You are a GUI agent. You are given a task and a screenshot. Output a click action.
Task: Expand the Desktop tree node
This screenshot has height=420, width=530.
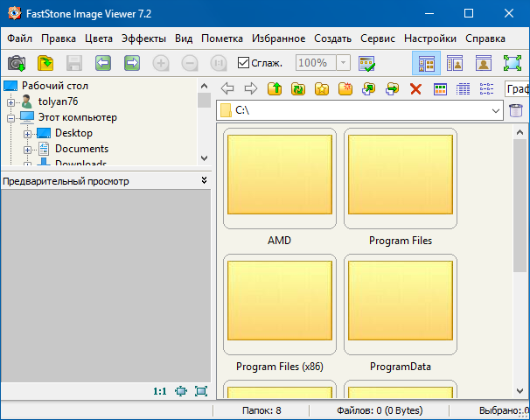click(x=28, y=134)
